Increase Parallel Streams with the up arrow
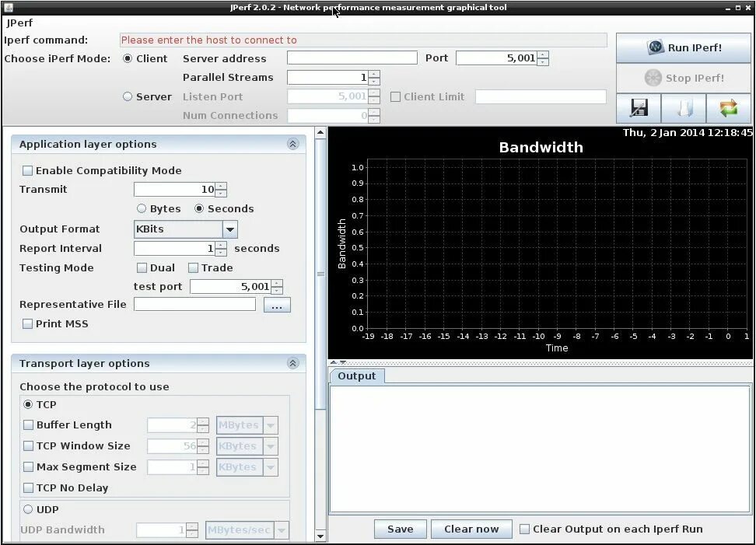756x545 pixels. coord(374,74)
